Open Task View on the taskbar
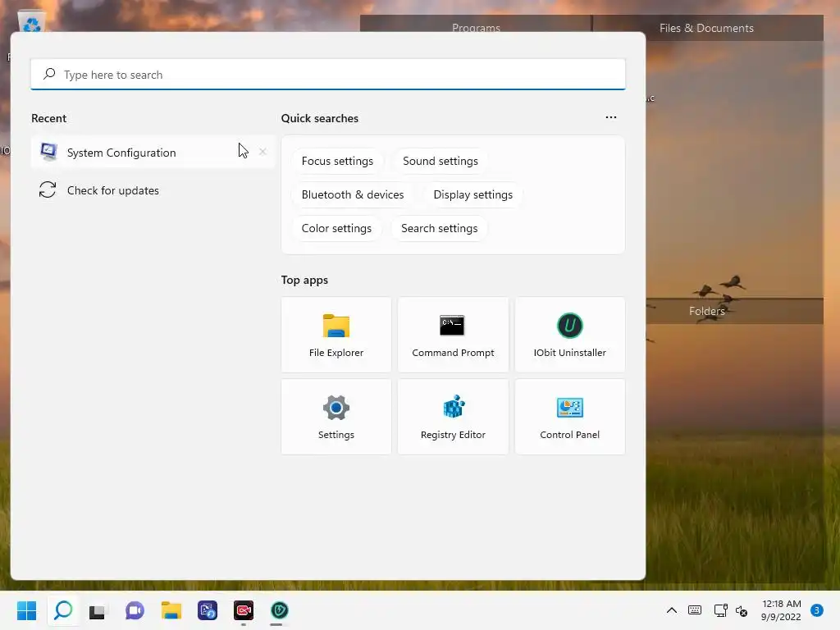840x630 pixels. [98, 610]
